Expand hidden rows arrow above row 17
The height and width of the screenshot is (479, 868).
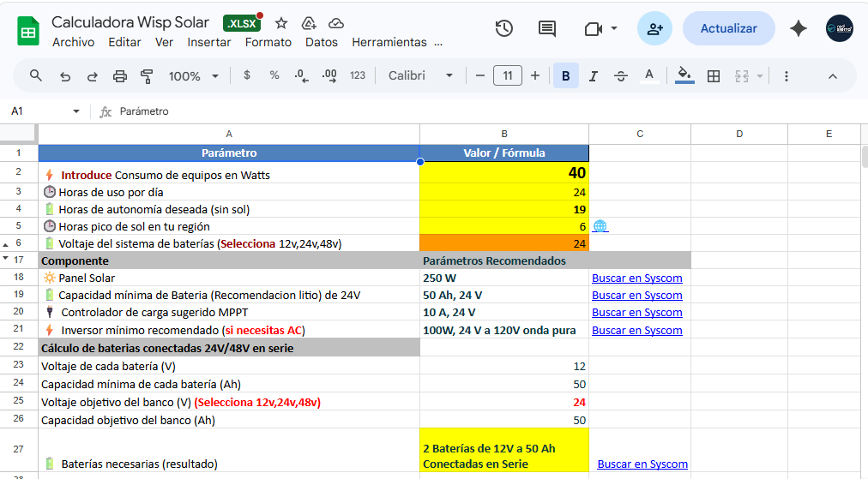pos(6,256)
